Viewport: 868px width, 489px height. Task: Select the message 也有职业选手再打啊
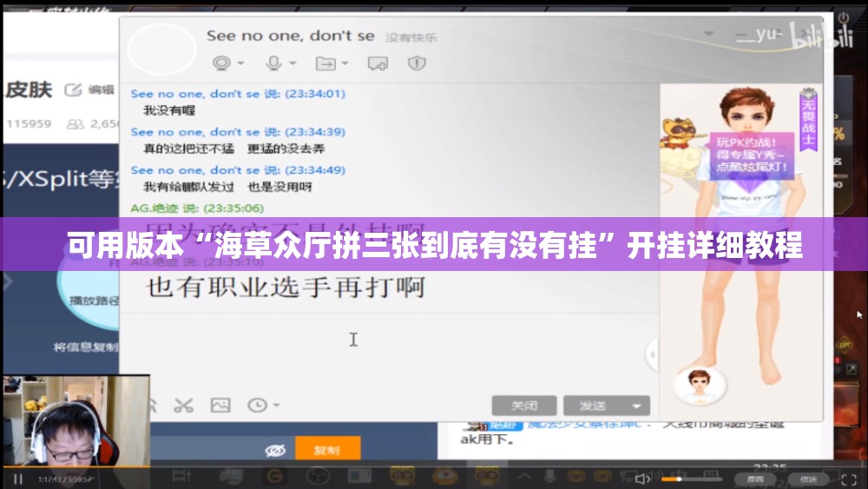click(x=286, y=287)
